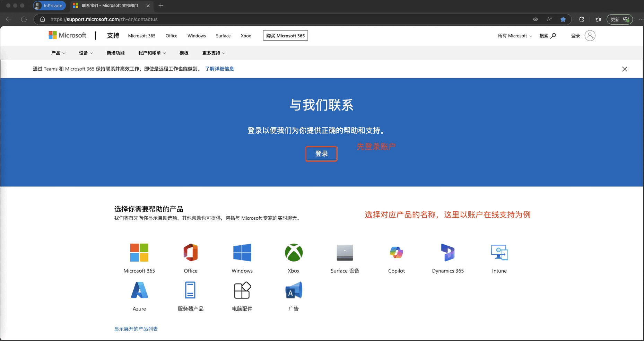Open the 帐户和帐单 dropdown
The image size is (644, 341).
[x=152, y=53]
